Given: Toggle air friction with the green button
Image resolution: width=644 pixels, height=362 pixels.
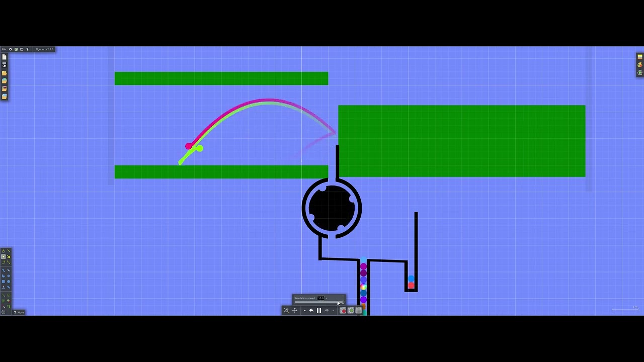Looking at the screenshot, I should [351, 310].
